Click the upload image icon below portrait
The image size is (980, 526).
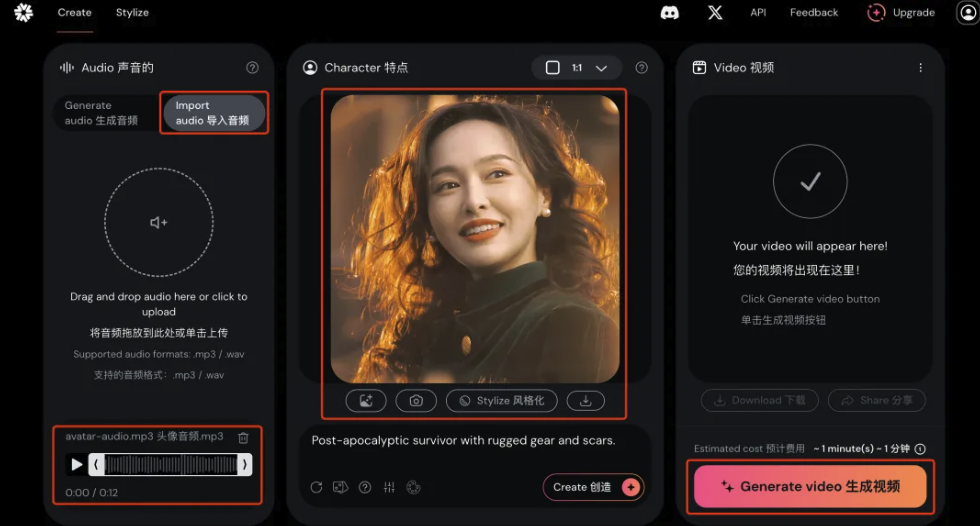[x=366, y=401]
